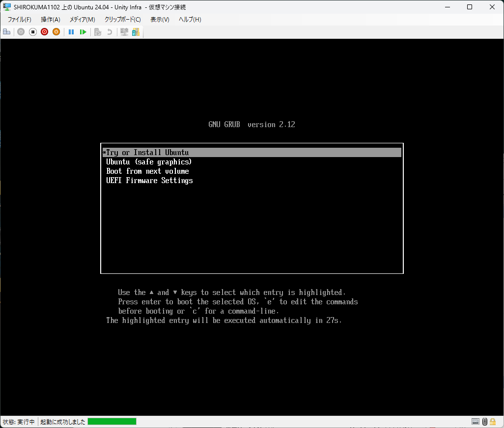
Task: Open the 表示(V) menu
Action: (160, 20)
